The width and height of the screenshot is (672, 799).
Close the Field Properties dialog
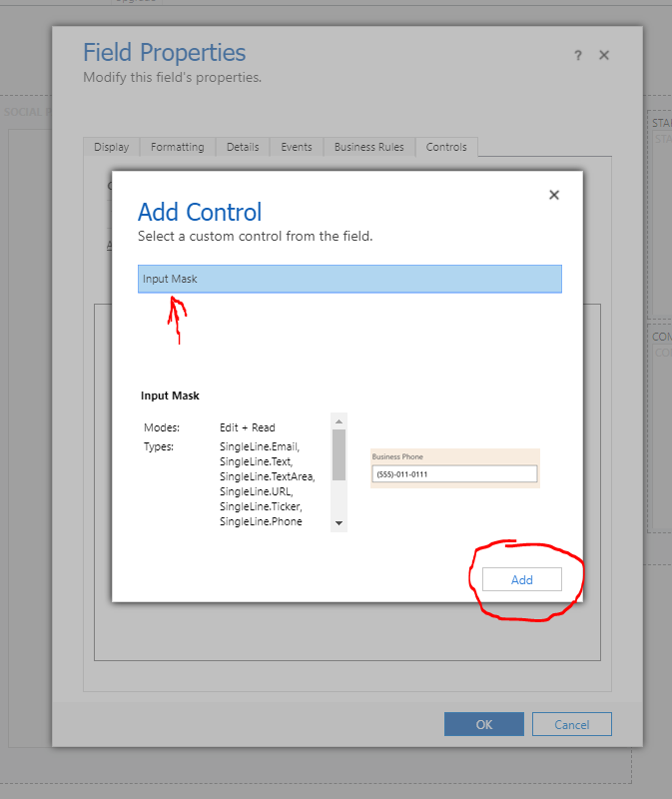(x=604, y=56)
